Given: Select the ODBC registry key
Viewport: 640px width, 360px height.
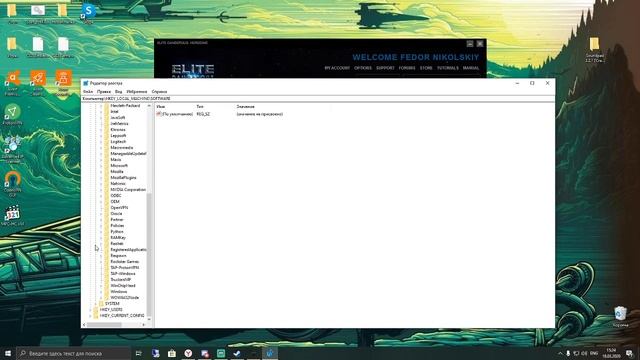Looking at the screenshot, I should 116,196.
